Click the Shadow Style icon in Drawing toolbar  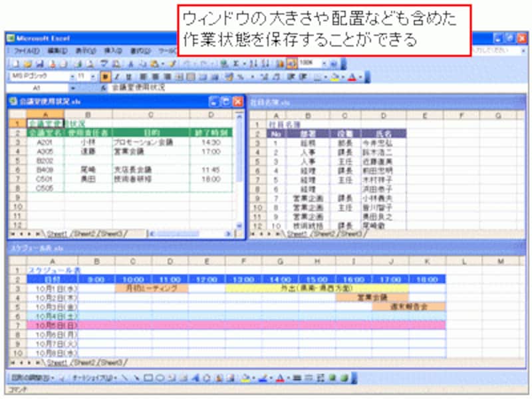point(331,378)
